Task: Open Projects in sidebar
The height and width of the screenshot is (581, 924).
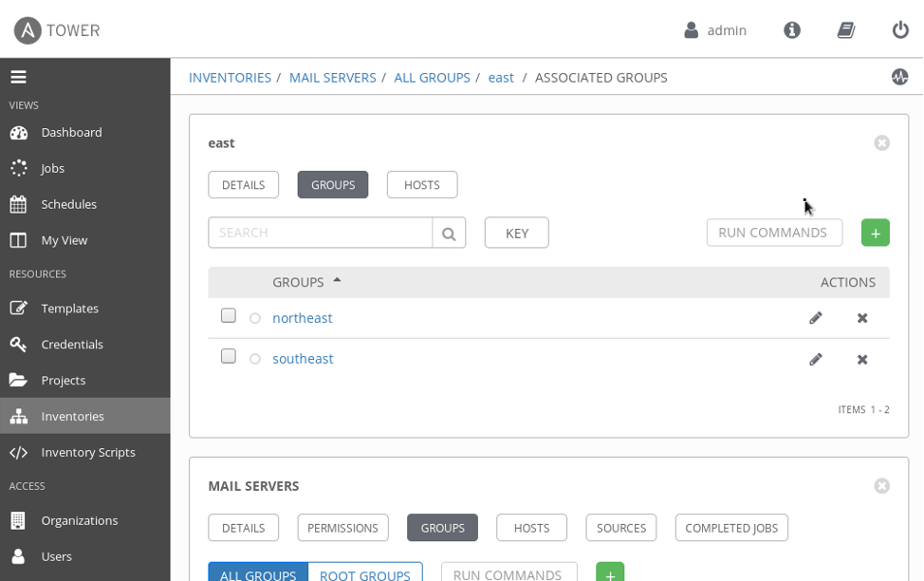Action: 84,381
